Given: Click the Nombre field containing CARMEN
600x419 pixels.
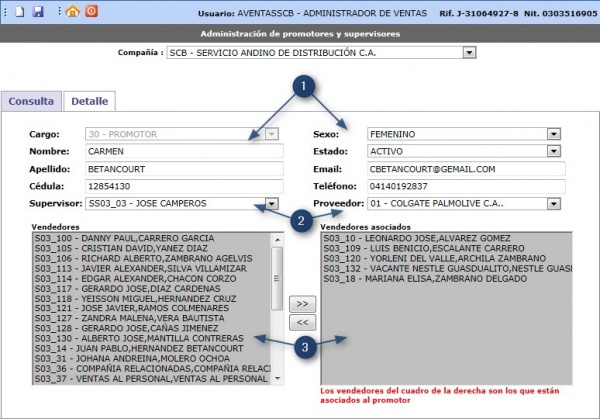Looking at the screenshot, I should coord(184,151).
